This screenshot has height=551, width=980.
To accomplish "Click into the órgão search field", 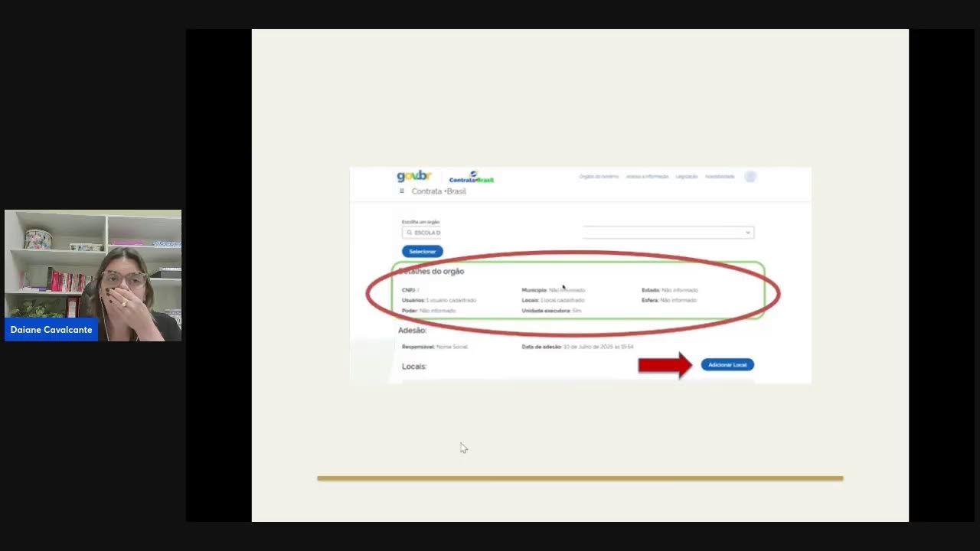I will tap(578, 233).
